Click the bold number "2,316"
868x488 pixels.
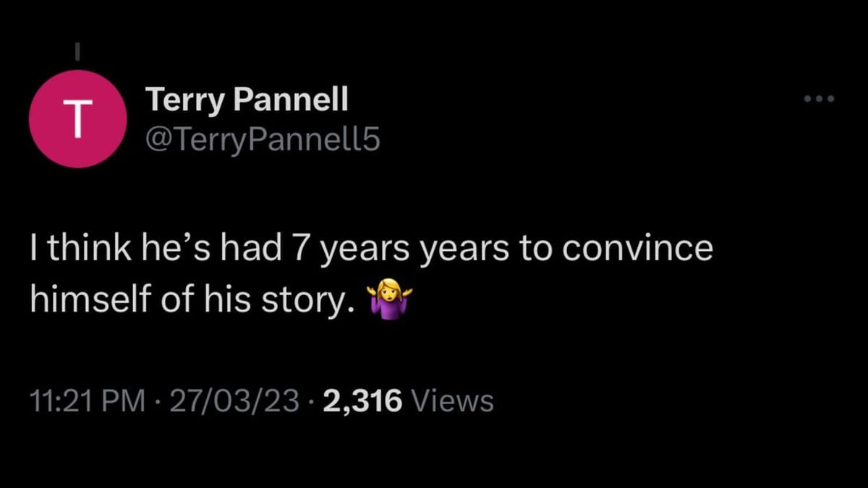[x=362, y=400]
